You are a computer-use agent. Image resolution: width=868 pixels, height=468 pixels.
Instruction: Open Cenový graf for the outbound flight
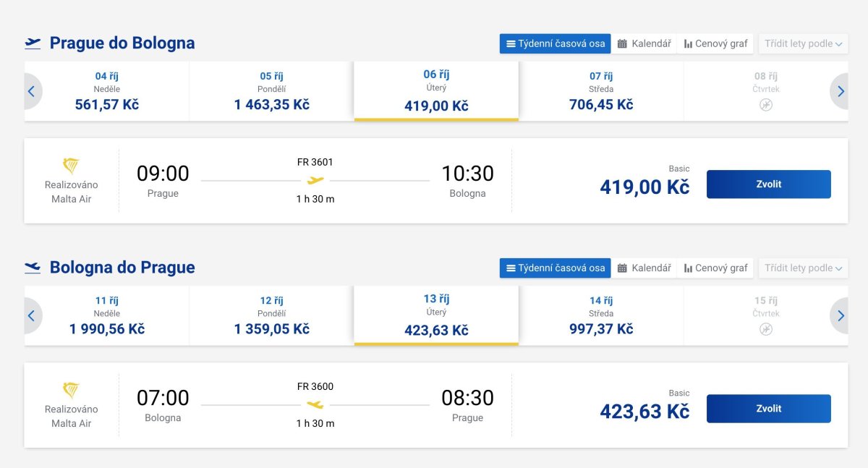click(715, 43)
